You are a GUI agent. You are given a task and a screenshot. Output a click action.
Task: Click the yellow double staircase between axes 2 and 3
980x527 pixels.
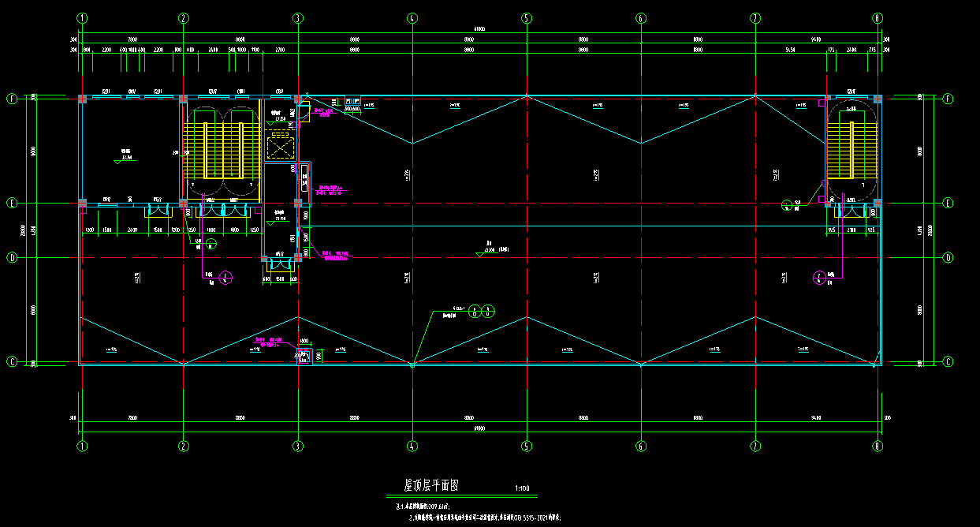(x=221, y=150)
